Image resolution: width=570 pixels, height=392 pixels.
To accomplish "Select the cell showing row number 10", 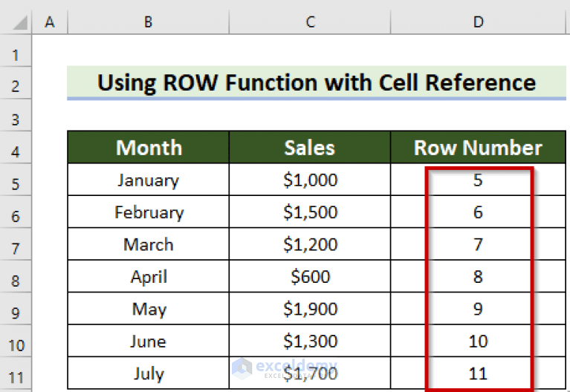I will point(479,341).
